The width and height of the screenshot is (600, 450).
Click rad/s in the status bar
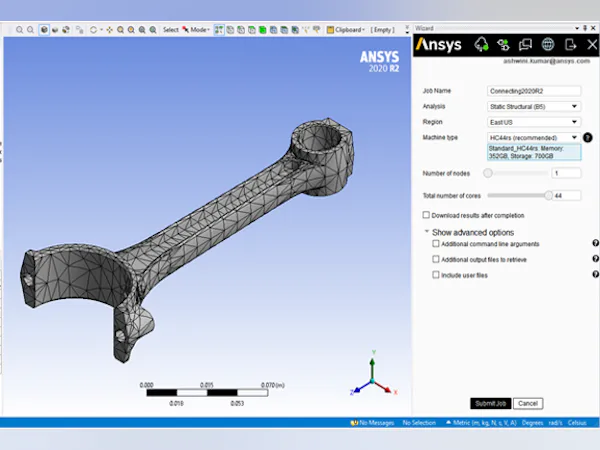point(555,423)
